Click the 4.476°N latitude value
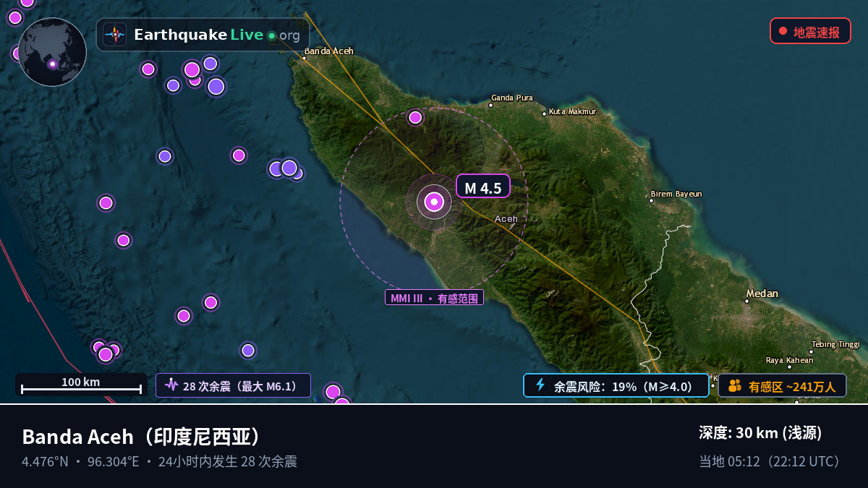 pyautogui.click(x=45, y=461)
